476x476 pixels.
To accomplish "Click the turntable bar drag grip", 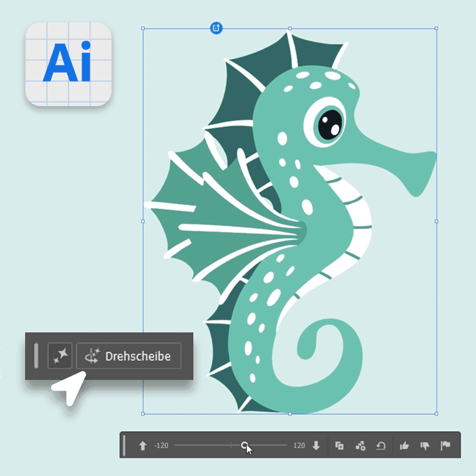I will point(124,446).
